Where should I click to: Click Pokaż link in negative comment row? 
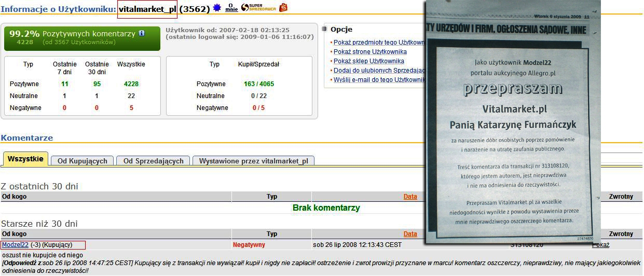pyautogui.click(x=601, y=245)
